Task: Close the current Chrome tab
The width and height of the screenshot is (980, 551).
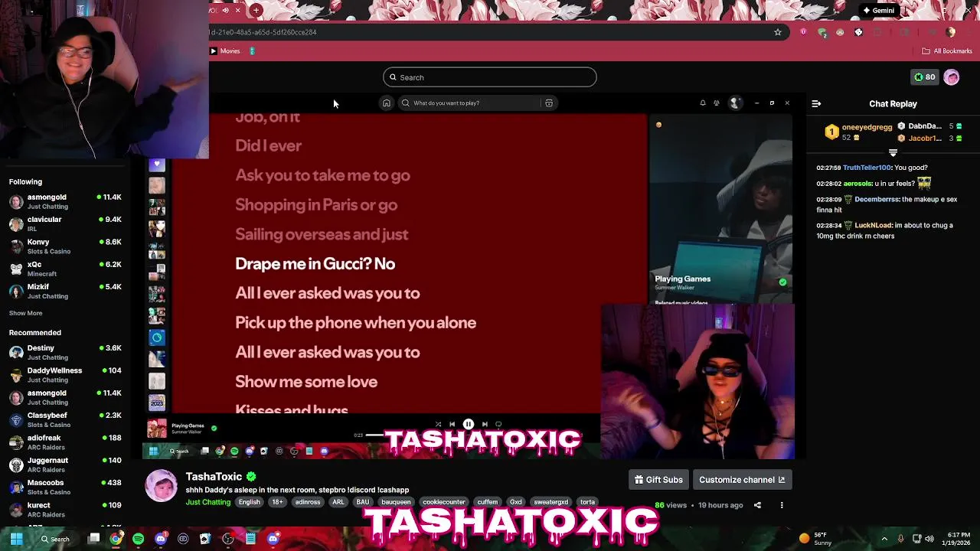Action: (238, 11)
